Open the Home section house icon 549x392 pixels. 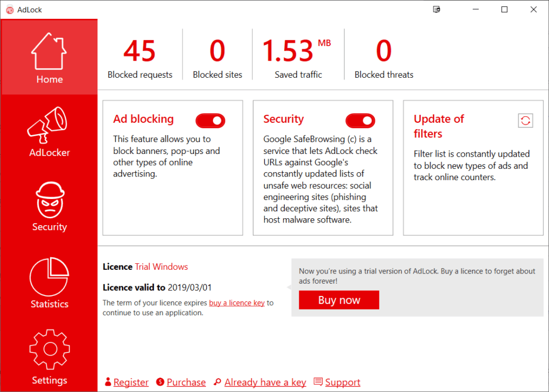(x=49, y=51)
